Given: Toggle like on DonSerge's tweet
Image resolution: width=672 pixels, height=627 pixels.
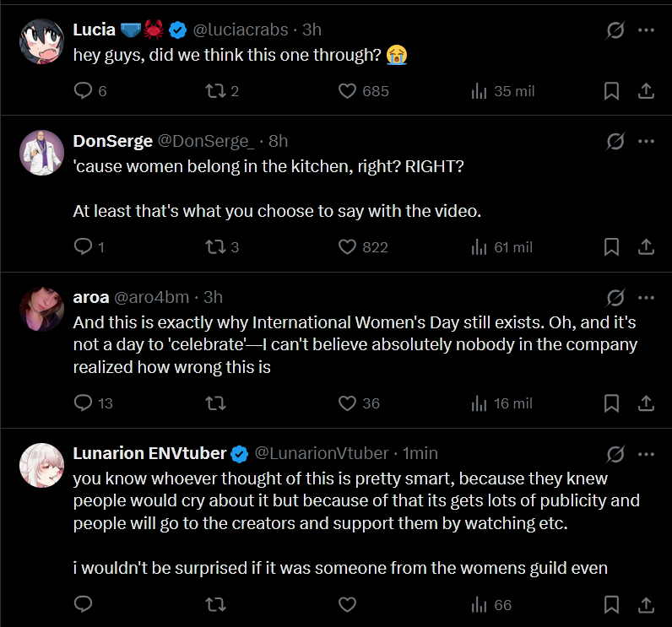Looking at the screenshot, I should coord(348,247).
